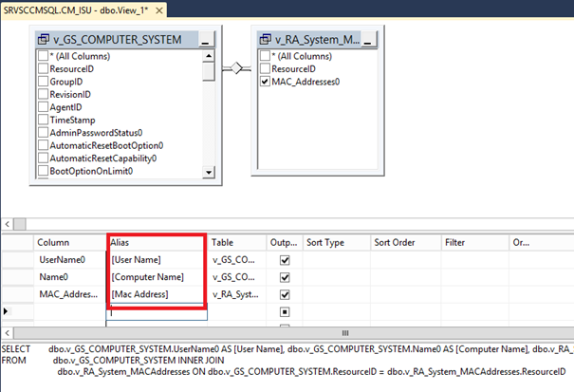Click the Sort Type cell for UserName0
The image size is (574, 392).
click(337, 260)
